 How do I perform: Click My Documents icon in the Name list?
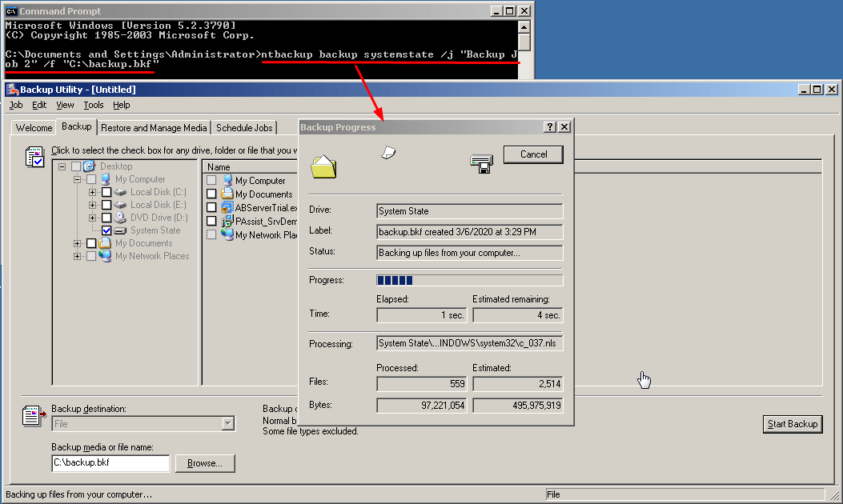click(x=227, y=194)
